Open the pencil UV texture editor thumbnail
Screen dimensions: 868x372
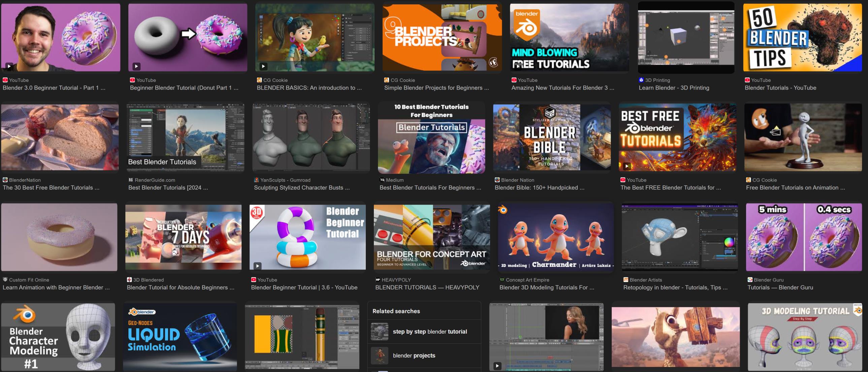(x=302, y=337)
